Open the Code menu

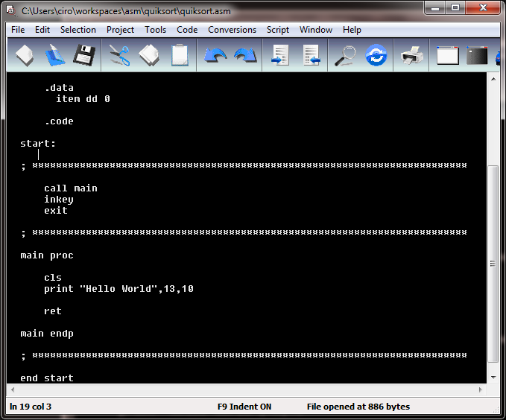pyautogui.click(x=187, y=30)
